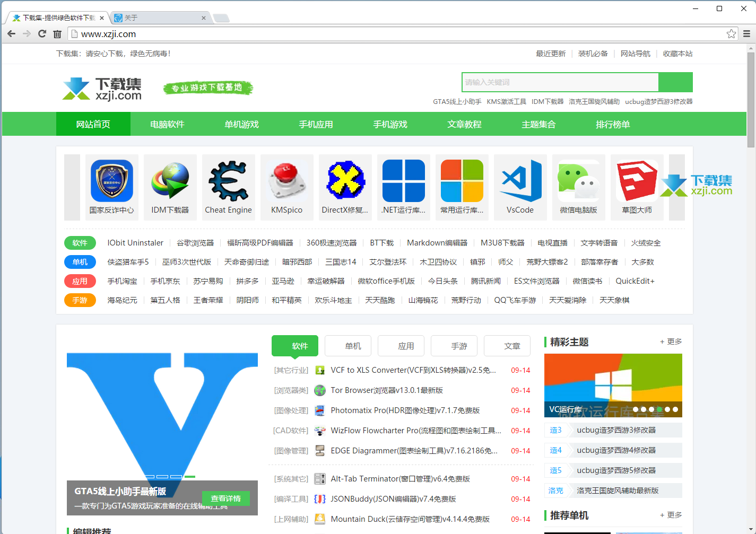Open the 国家反诈中心 app icon

(111, 181)
